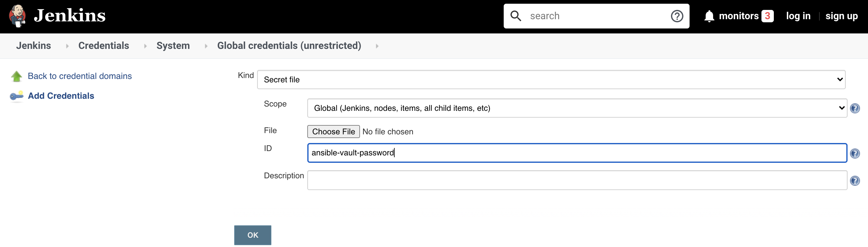Click the green up arrow icon
Viewport: 868px width, 247px height.
(x=16, y=76)
